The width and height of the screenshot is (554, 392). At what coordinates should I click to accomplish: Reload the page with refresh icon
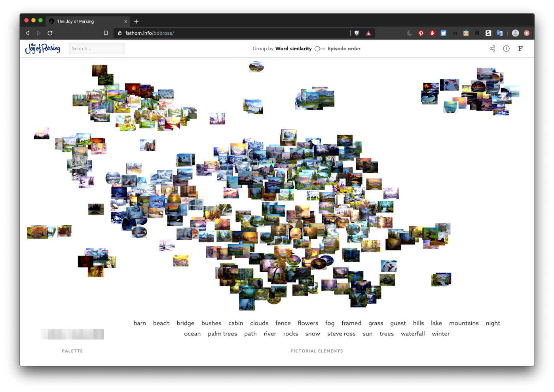(50, 33)
